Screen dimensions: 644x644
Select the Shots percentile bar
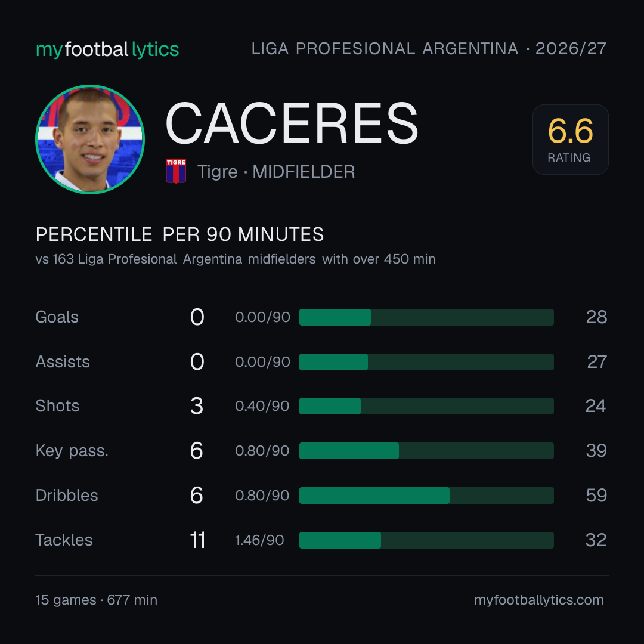426,406
